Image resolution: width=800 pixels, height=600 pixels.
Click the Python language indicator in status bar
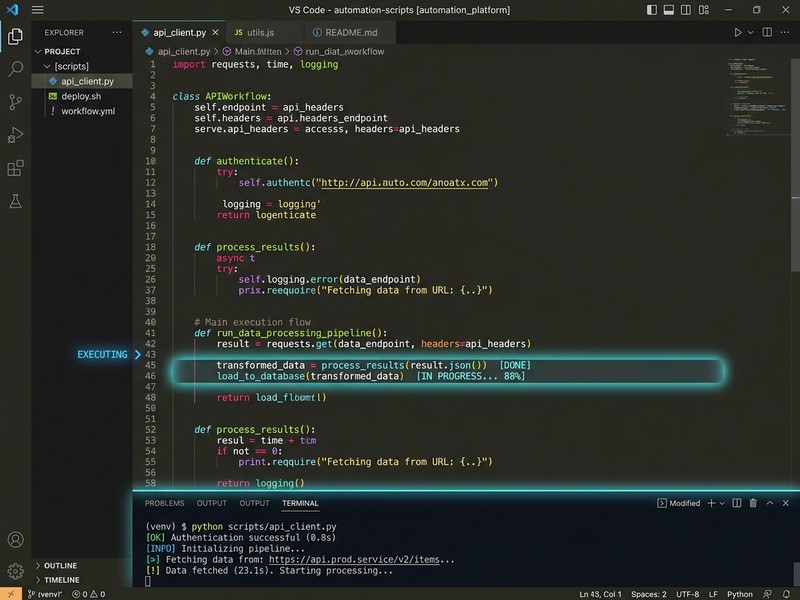pos(740,593)
